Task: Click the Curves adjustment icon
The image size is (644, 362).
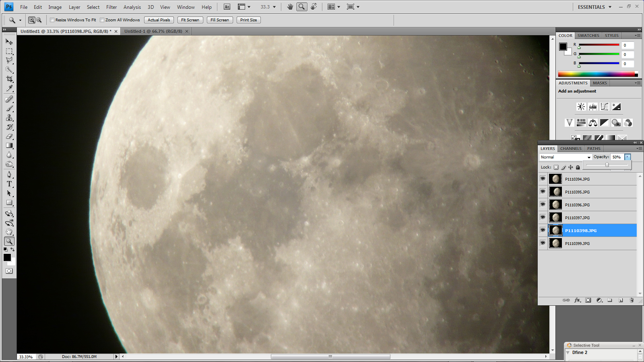Action: 604,107
